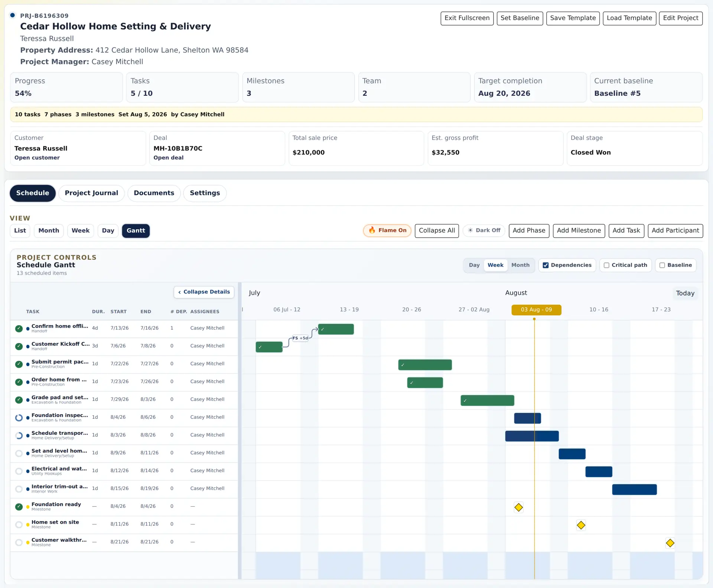Screen dimensions: 713x588
Task: Toggle the Flame On button
Action: [387, 231]
